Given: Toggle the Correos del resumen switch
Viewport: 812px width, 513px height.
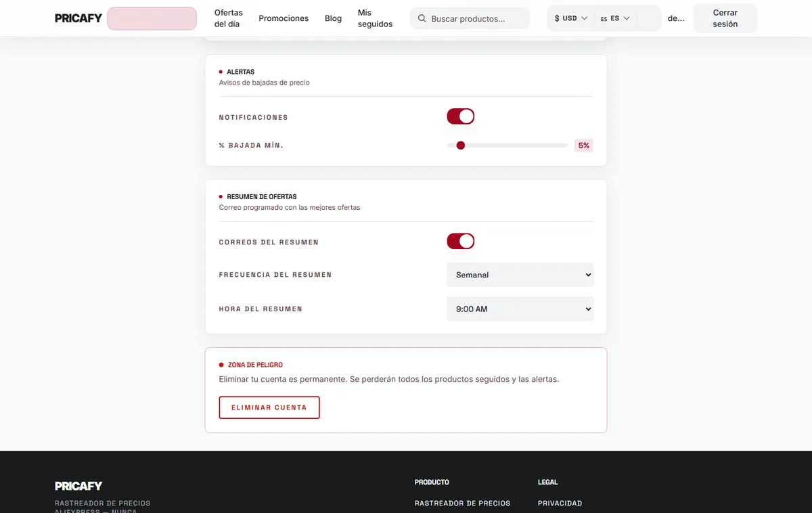Looking at the screenshot, I should [460, 242].
